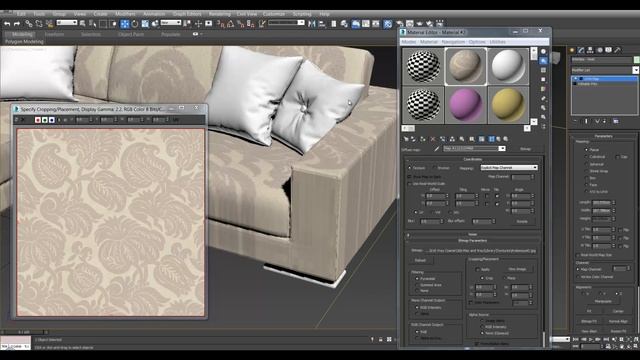640x360 pixels.
Task: Click the Rotate button in Coordinates
Action: coord(522,221)
